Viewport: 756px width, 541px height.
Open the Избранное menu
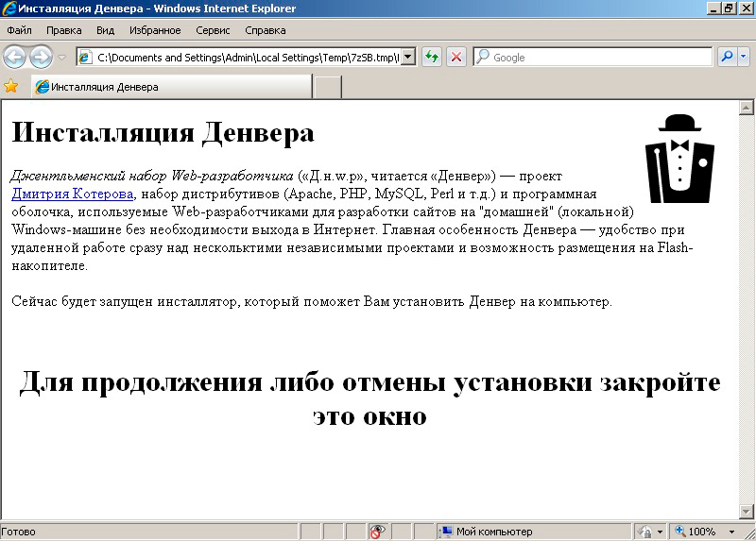tap(155, 30)
